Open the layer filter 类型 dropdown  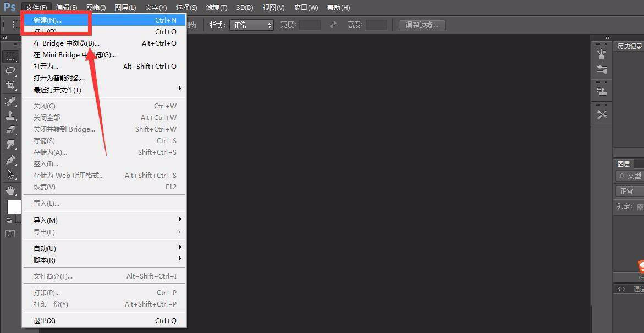pyautogui.click(x=630, y=176)
